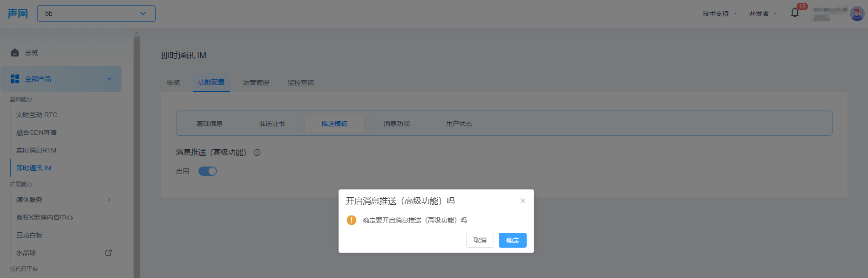
Task: Click the 全部产品 grid icon
Action: pyautogui.click(x=15, y=79)
